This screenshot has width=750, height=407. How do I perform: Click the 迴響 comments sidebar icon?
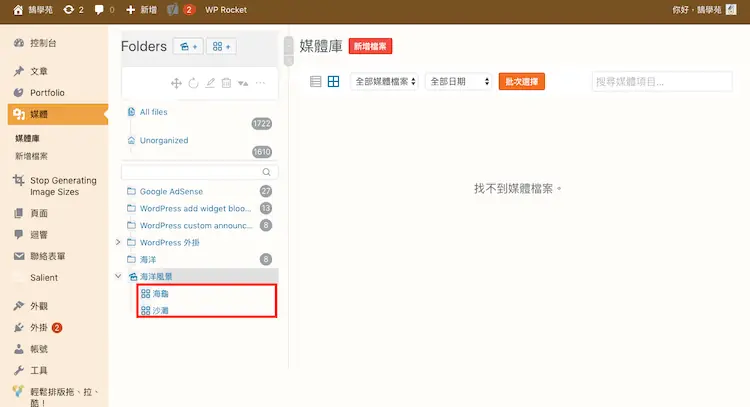click(x=19, y=234)
